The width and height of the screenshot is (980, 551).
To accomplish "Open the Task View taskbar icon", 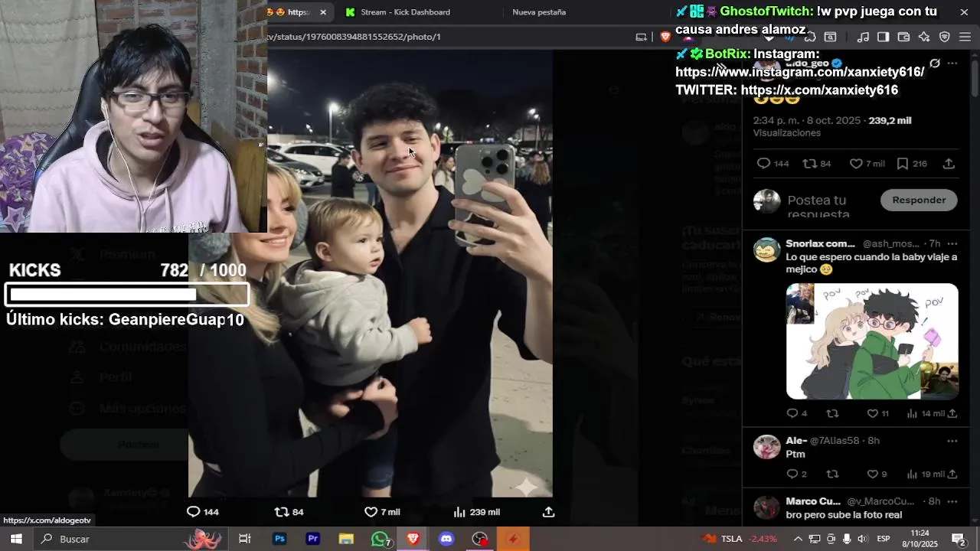I will [245, 539].
